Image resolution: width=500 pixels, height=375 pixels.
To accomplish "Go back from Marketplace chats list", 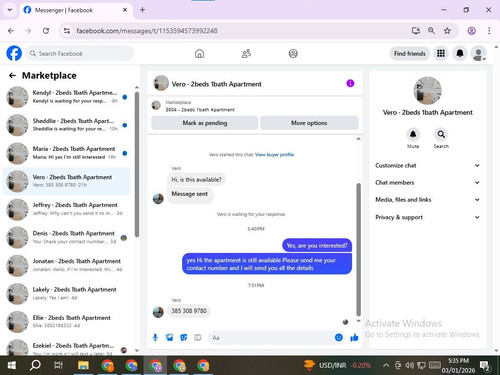I will (x=12, y=76).
